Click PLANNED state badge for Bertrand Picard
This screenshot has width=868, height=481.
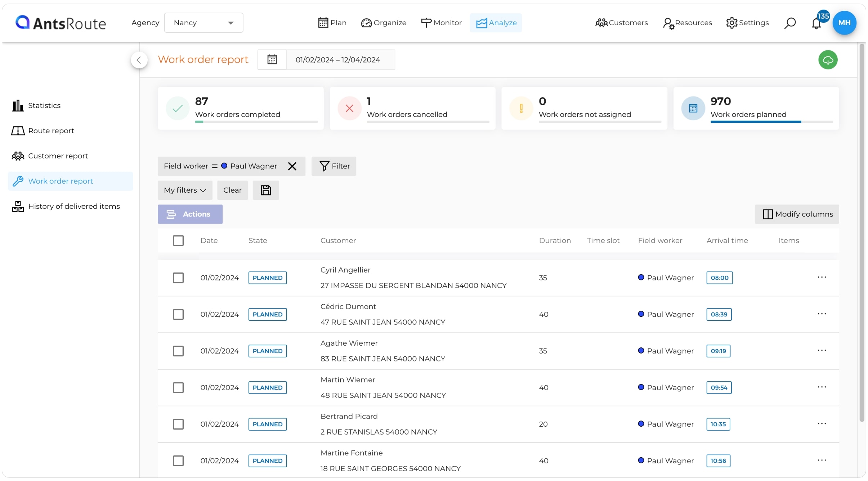pyautogui.click(x=267, y=424)
